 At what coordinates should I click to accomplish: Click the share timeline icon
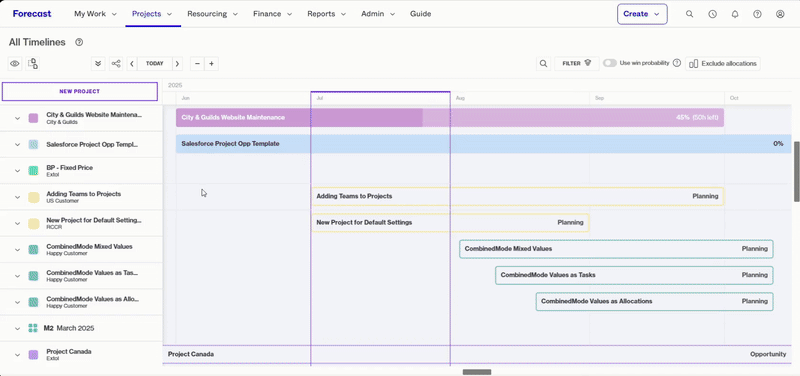point(116,64)
